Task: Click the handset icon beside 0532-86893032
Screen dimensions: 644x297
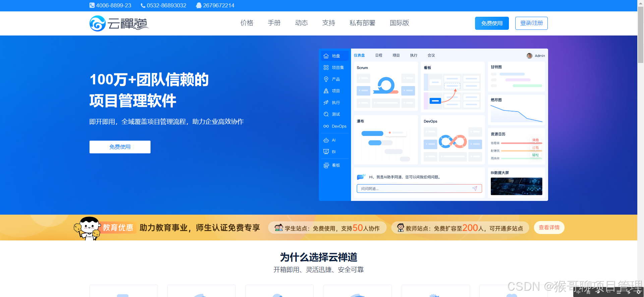Action: click(x=143, y=5)
